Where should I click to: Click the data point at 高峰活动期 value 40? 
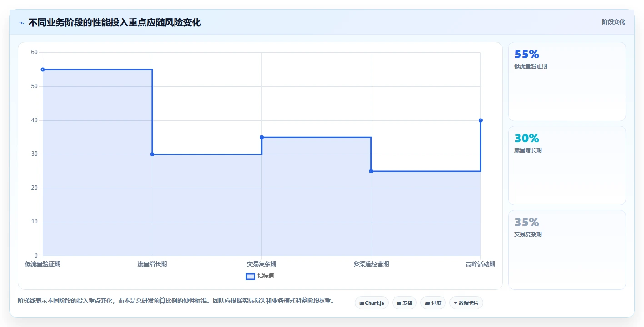click(x=480, y=120)
